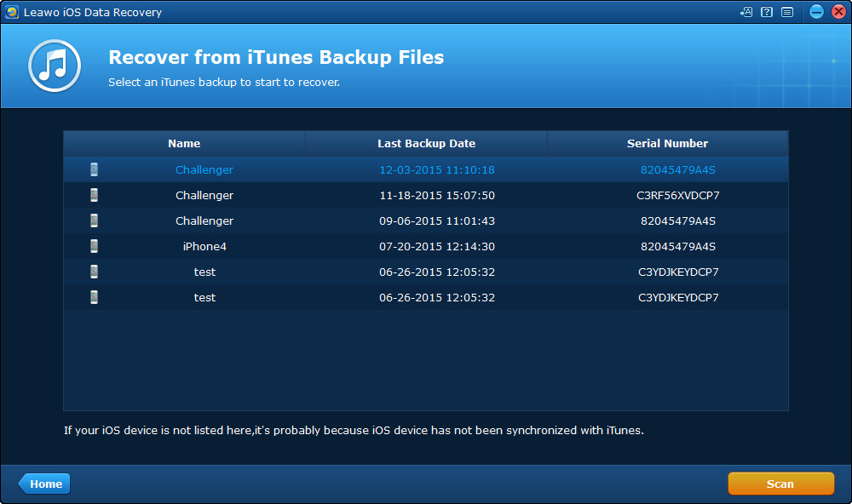Image resolution: width=852 pixels, height=504 pixels.
Task: Click device icon for Challenger 11-18-2015 backup
Action: pyautogui.click(x=94, y=195)
